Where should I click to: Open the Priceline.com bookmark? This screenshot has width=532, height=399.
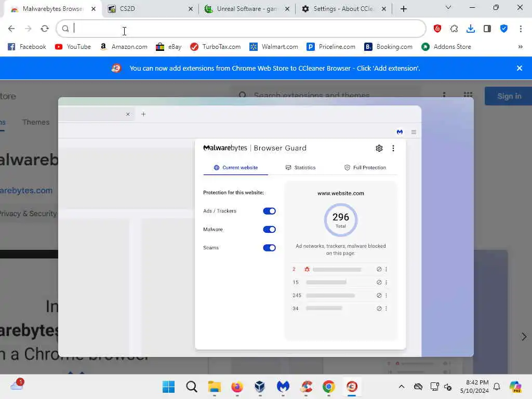[x=331, y=47]
